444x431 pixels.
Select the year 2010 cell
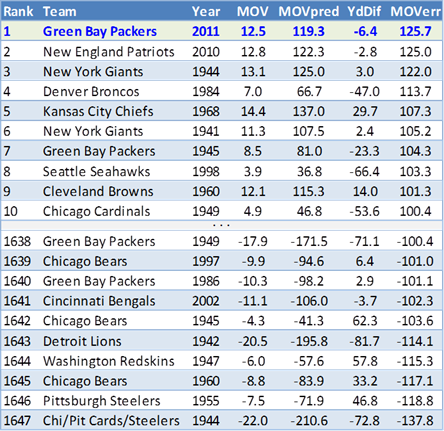[206, 52]
